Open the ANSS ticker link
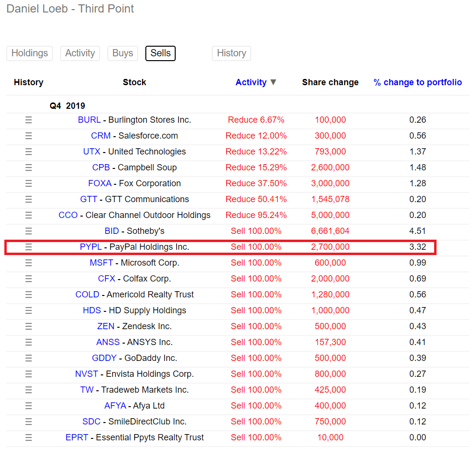This screenshot has width=476, height=449. click(x=108, y=342)
